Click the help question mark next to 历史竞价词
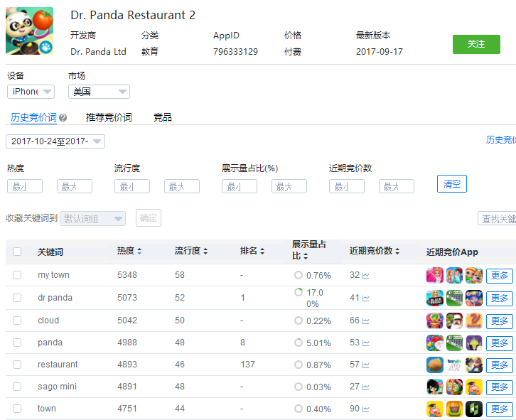516x420 pixels. [63, 117]
